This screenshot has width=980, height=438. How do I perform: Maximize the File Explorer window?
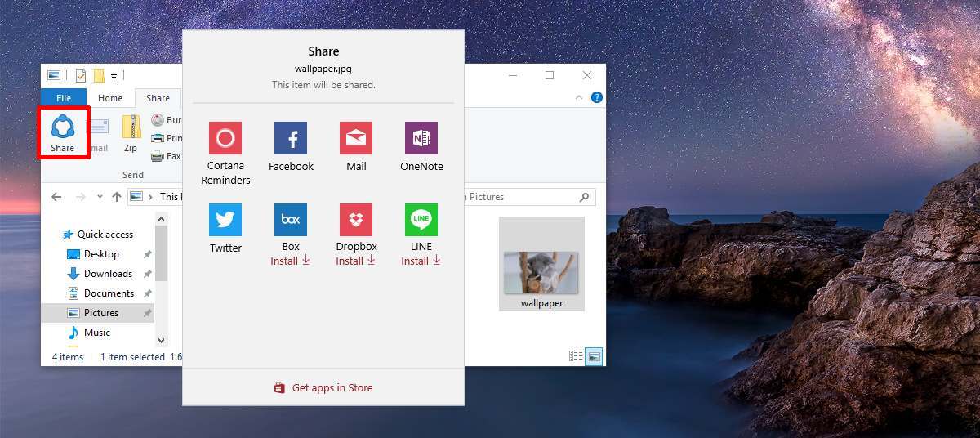(550, 75)
